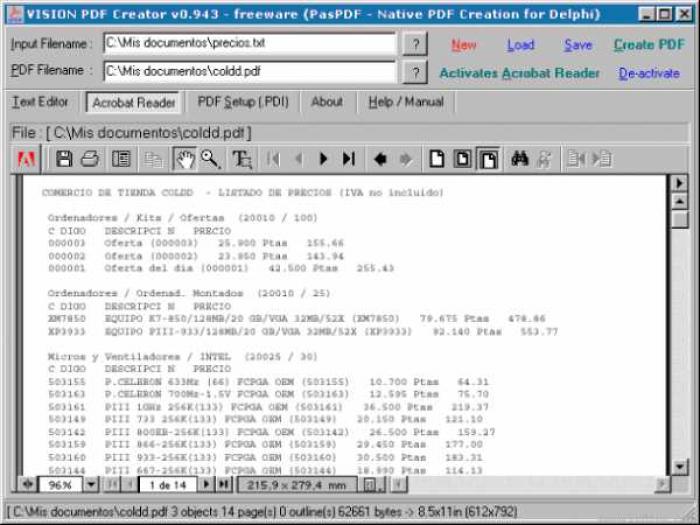
Task: Click Activates Acrobat Reader link
Action: [519, 73]
